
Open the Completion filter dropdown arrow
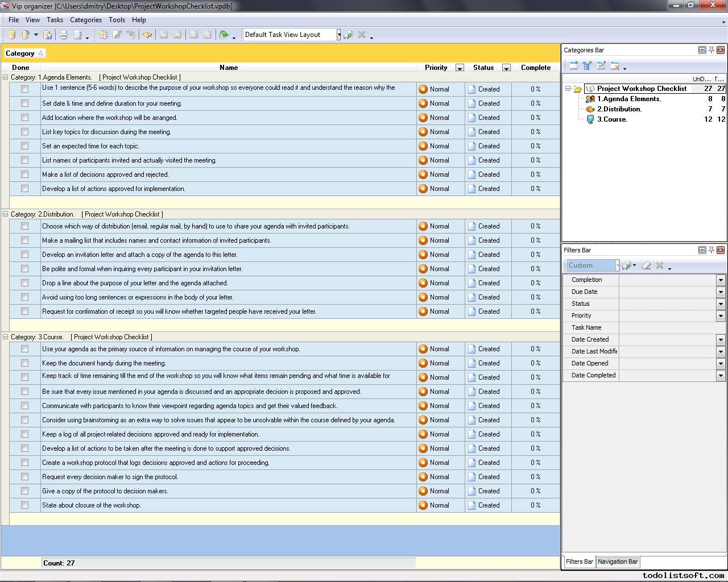(x=720, y=280)
